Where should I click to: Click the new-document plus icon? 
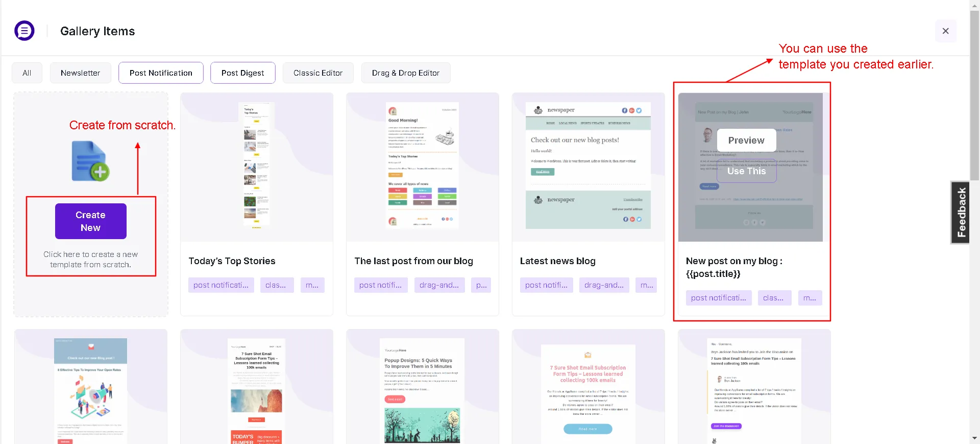click(x=90, y=161)
